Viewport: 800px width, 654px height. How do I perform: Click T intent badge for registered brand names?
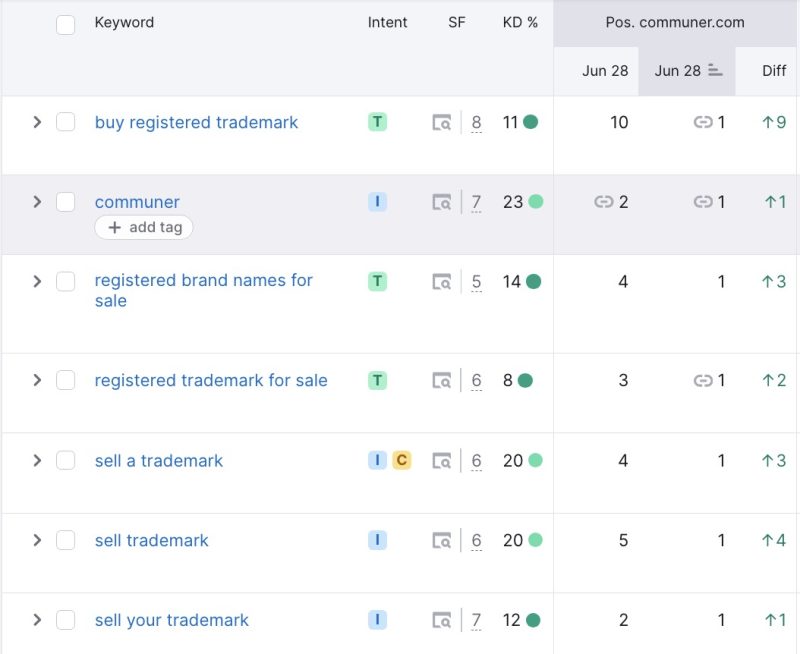tap(378, 282)
